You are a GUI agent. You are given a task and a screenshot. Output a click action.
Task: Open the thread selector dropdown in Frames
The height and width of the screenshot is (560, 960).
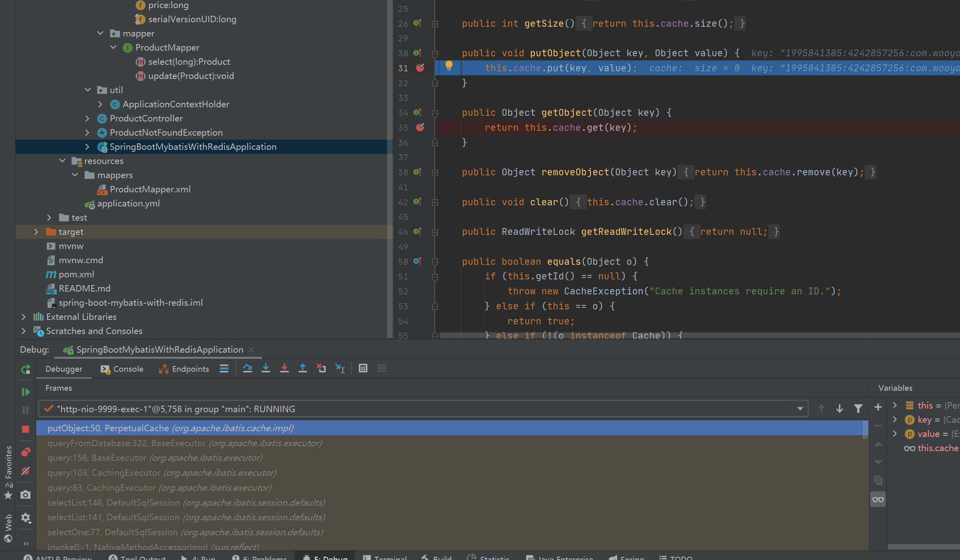tap(800, 409)
